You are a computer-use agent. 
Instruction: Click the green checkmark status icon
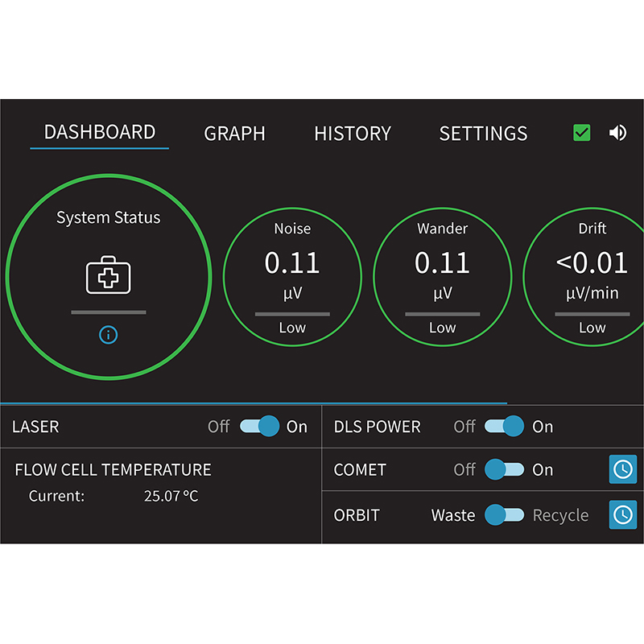581,133
